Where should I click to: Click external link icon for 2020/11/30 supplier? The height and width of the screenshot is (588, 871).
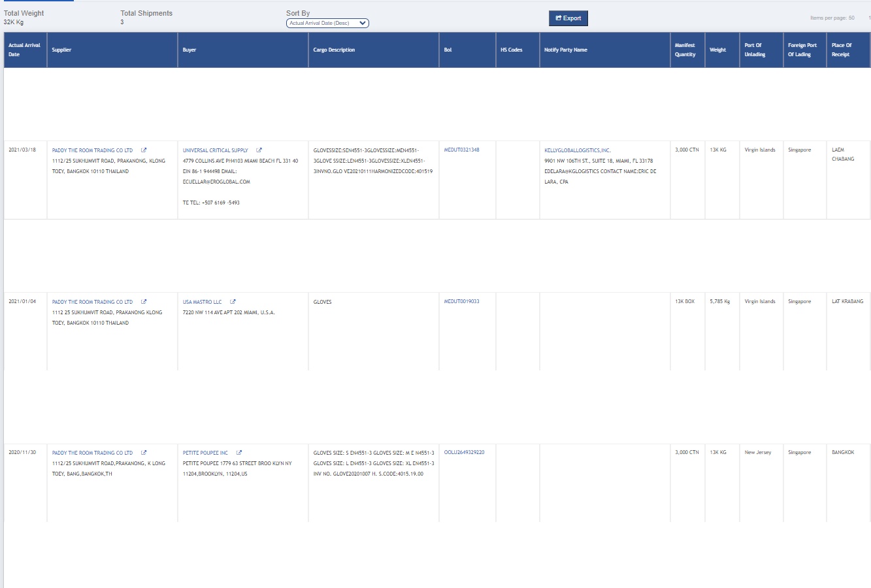[144, 453]
